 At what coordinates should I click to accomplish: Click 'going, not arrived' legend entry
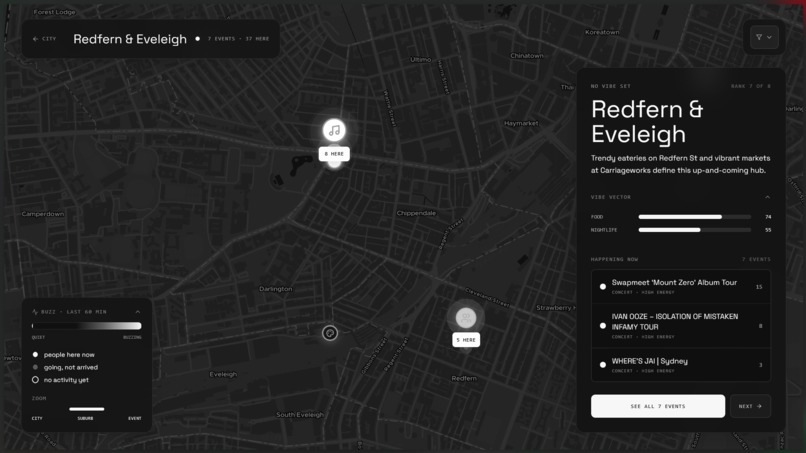pos(65,367)
